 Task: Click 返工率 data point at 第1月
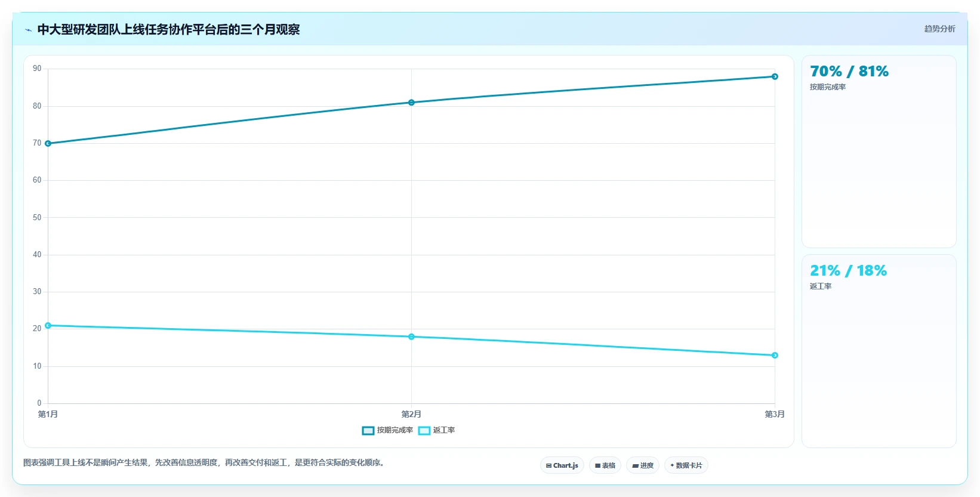[x=48, y=326]
